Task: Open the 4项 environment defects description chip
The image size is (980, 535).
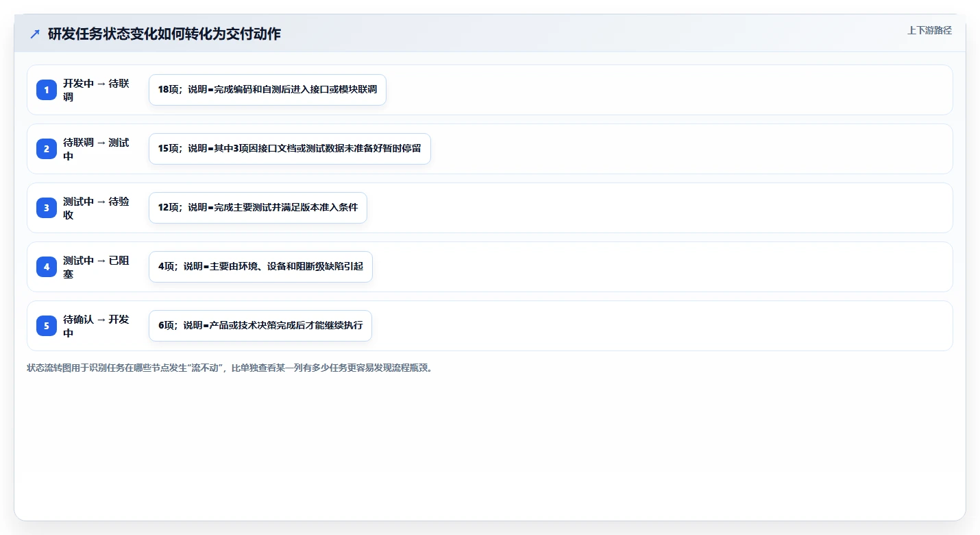Action: click(260, 267)
